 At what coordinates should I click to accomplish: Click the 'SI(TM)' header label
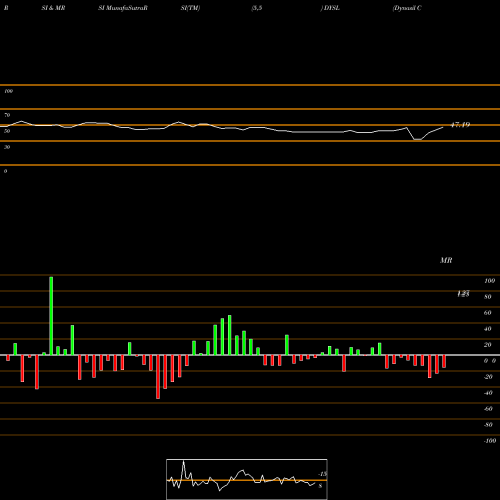tap(190, 8)
